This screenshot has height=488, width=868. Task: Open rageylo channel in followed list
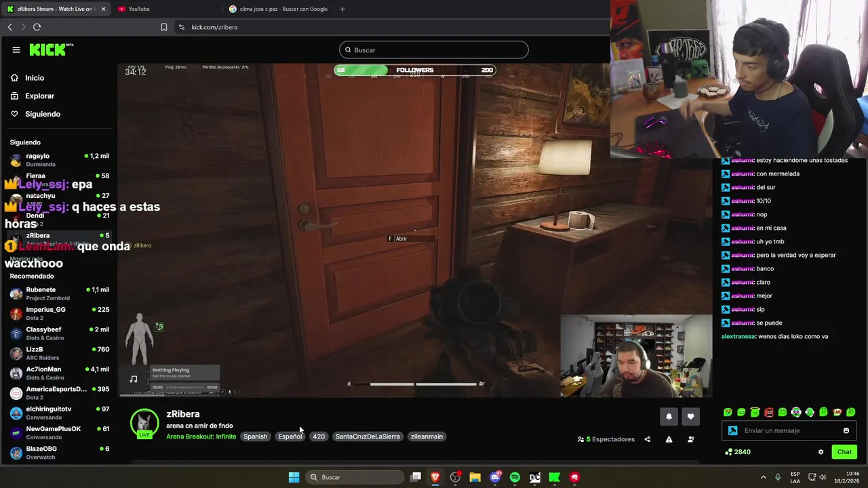(x=60, y=160)
